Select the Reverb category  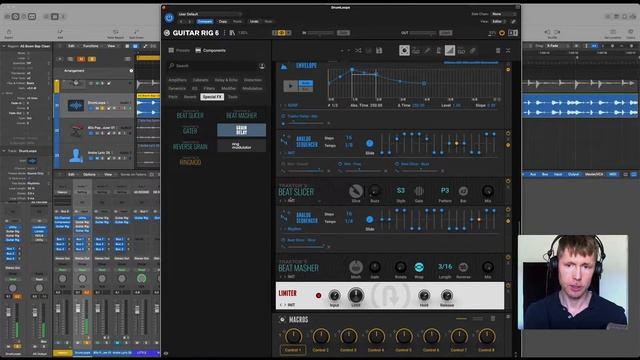point(190,97)
